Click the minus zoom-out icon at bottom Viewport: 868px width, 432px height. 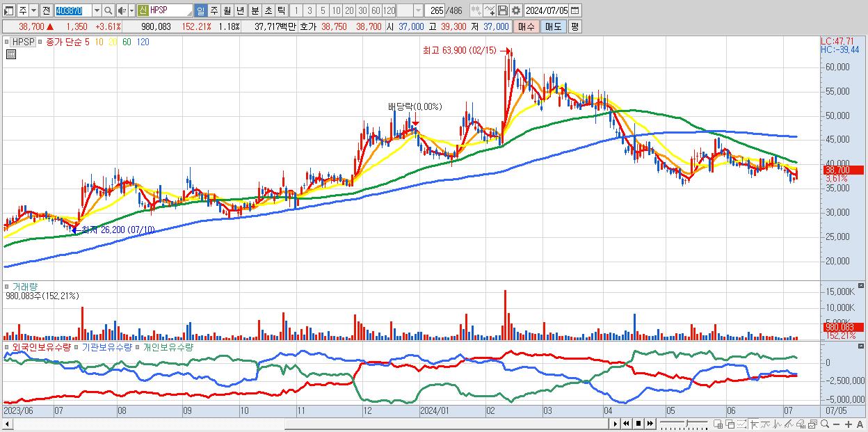[x=837, y=424]
